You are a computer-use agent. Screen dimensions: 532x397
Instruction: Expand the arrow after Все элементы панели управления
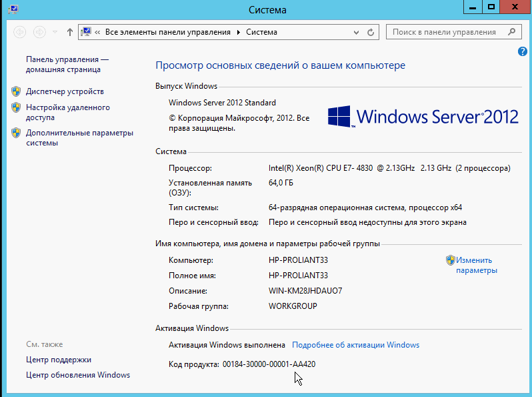[238, 32]
